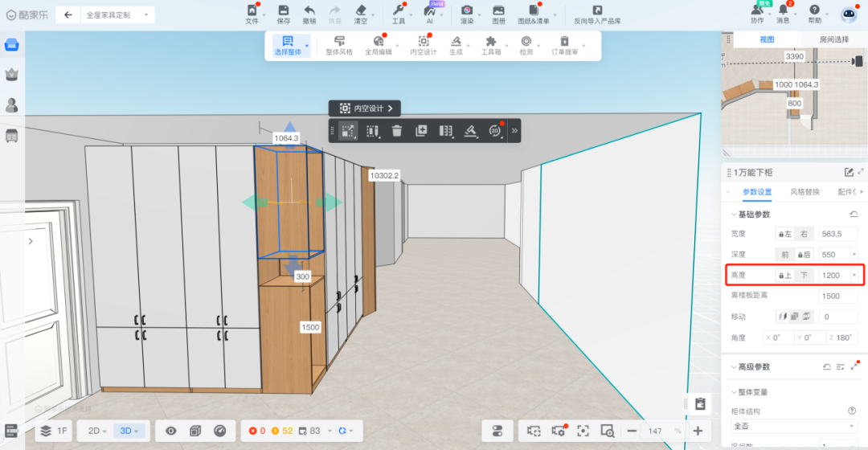Open the crown sidebar icon
Screen dimensions: 868x450
[x=11, y=74]
